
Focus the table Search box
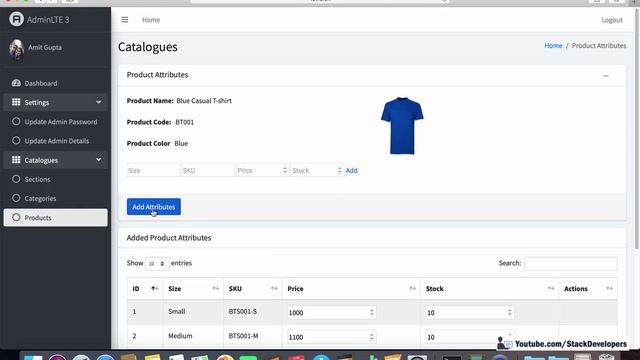(x=571, y=263)
